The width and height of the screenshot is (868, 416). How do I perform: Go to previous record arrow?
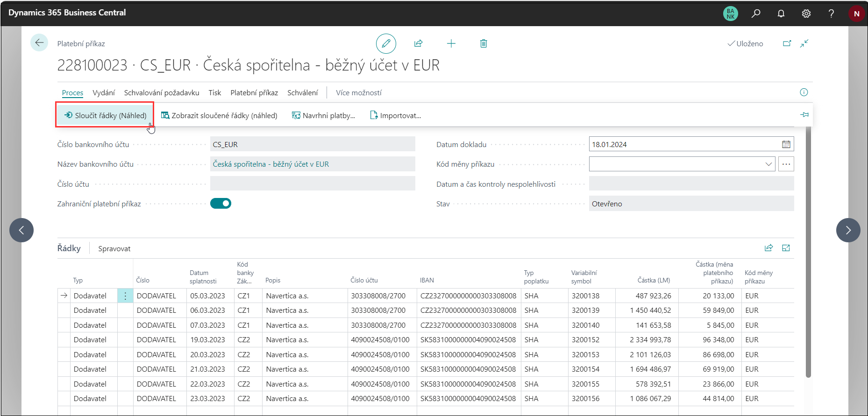[x=21, y=230]
